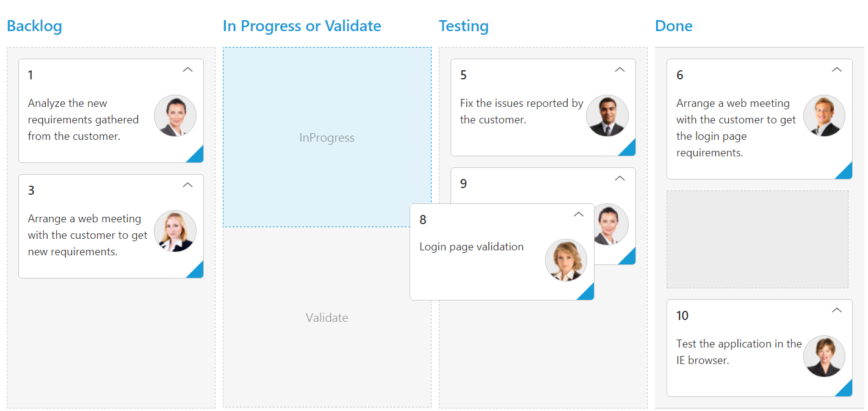
Task: Click the Backlog column header
Action: click(x=34, y=26)
